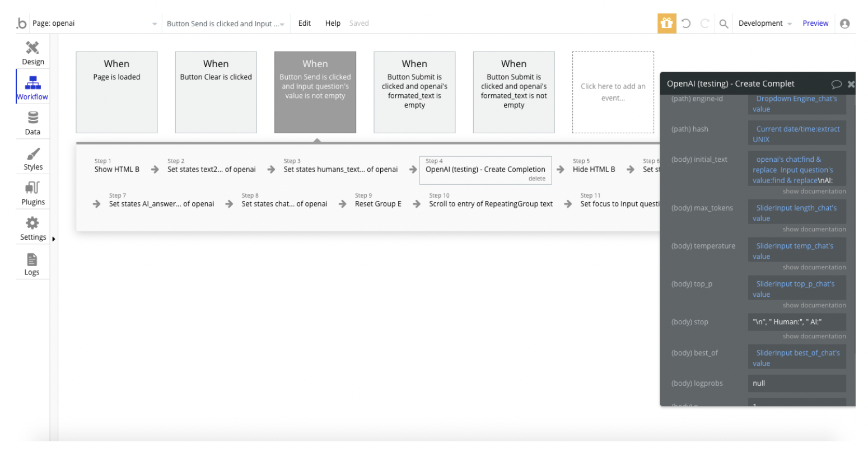Image resolution: width=868 pixels, height=457 pixels.
Task: Close the OpenAI Create Completion panel
Action: pos(851,84)
